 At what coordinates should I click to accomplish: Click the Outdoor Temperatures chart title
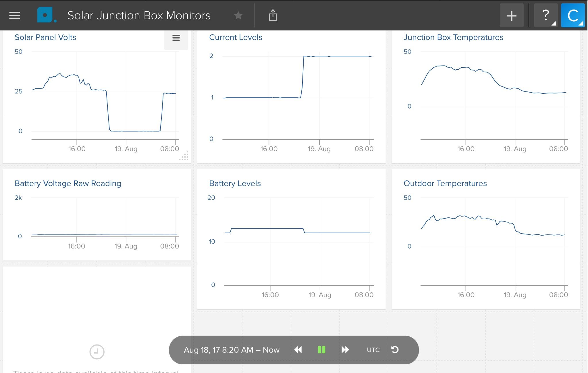pos(445,183)
